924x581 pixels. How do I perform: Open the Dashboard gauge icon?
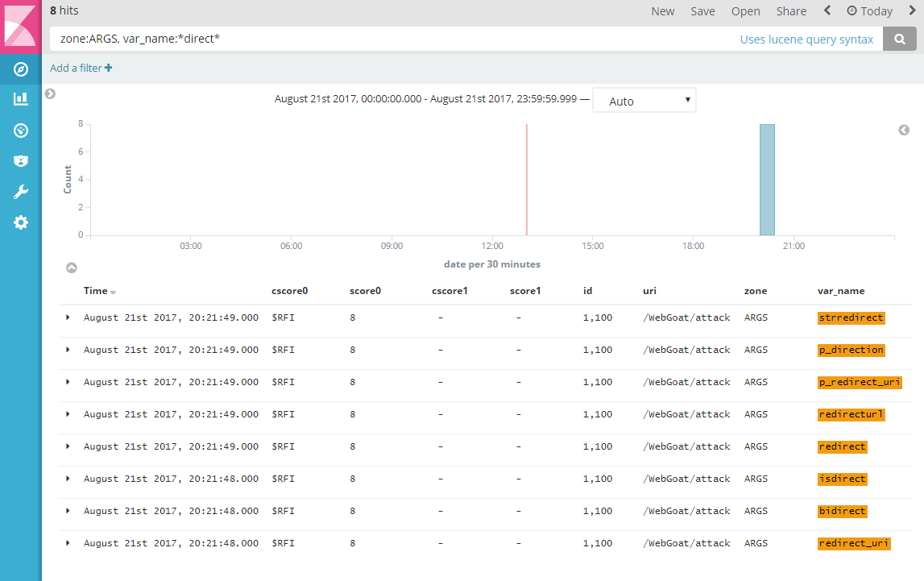(x=21, y=131)
